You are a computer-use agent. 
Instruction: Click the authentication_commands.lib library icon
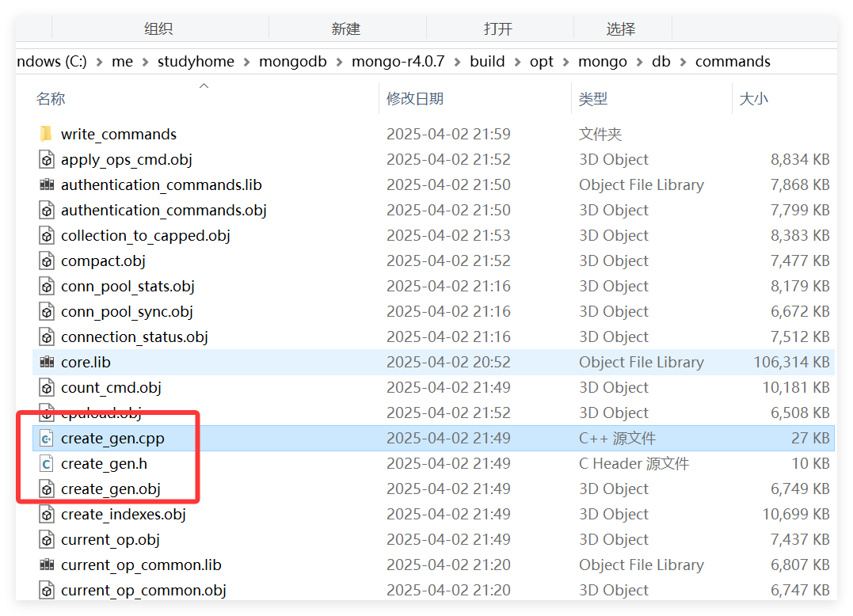(47, 184)
